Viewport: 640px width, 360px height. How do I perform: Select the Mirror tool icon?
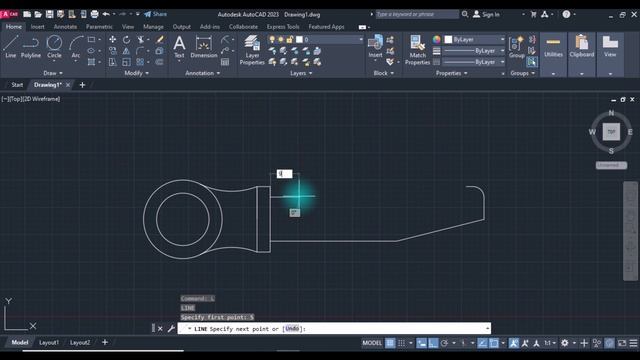point(127,51)
